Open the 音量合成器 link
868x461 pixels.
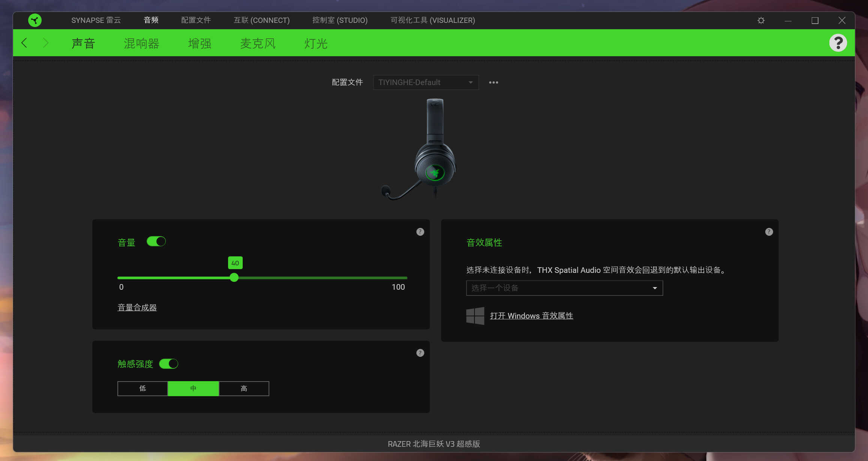137,307
